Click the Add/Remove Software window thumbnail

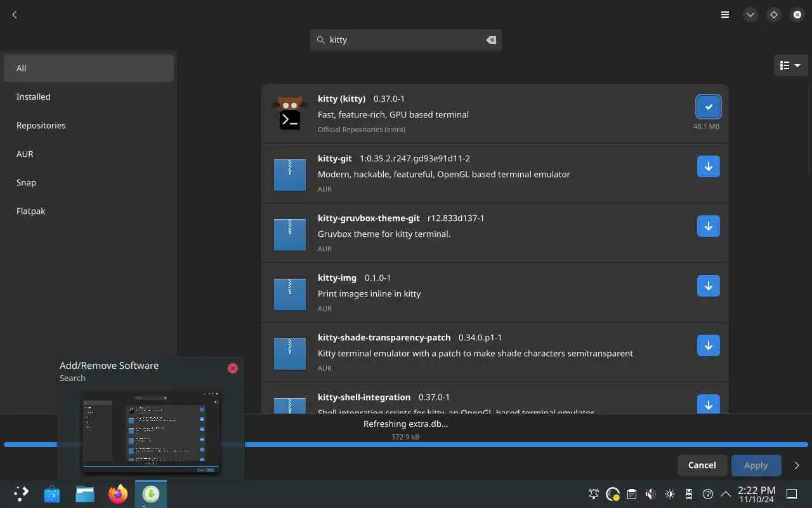click(x=151, y=432)
